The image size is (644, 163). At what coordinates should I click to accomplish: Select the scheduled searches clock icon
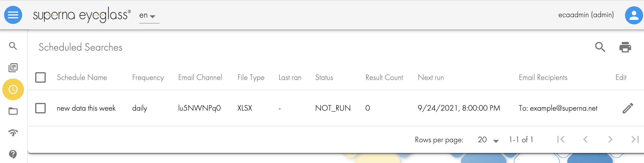tap(13, 89)
